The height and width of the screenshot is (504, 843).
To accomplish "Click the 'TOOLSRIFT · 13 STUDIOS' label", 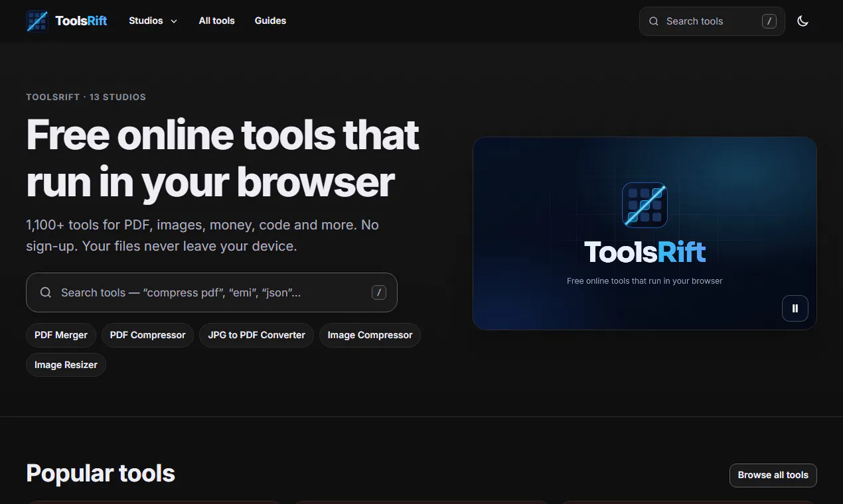I will coord(86,97).
